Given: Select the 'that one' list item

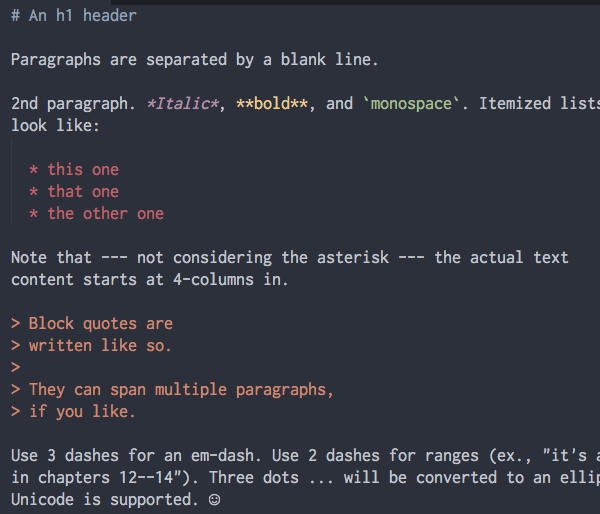Looking at the screenshot, I should pyautogui.click(x=83, y=191).
